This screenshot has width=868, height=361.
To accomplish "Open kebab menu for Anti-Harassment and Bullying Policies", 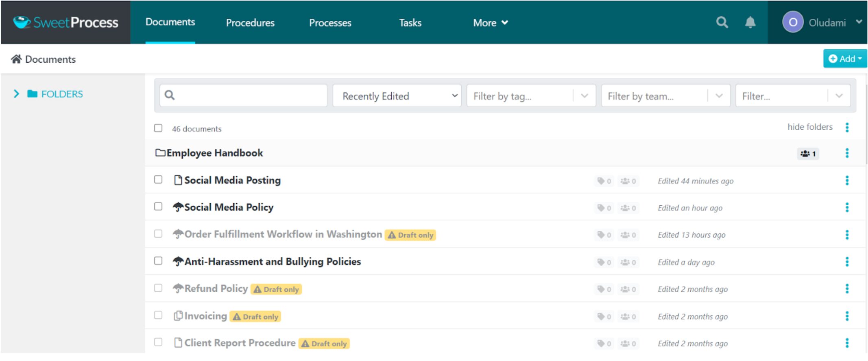I will tap(847, 262).
